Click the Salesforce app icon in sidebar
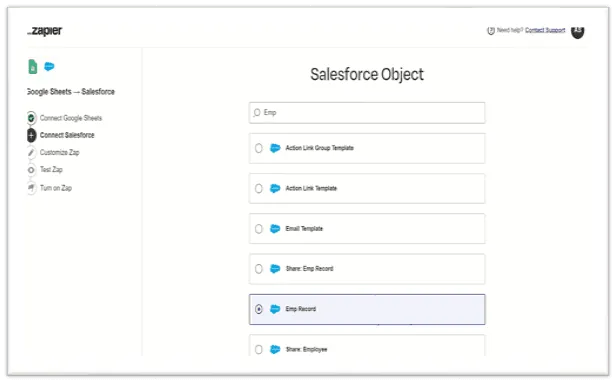Screen dimensions: 614x384 point(49,67)
